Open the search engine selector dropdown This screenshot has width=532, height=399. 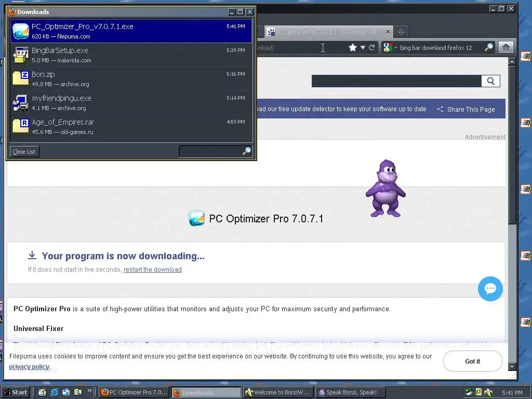pyautogui.click(x=395, y=48)
